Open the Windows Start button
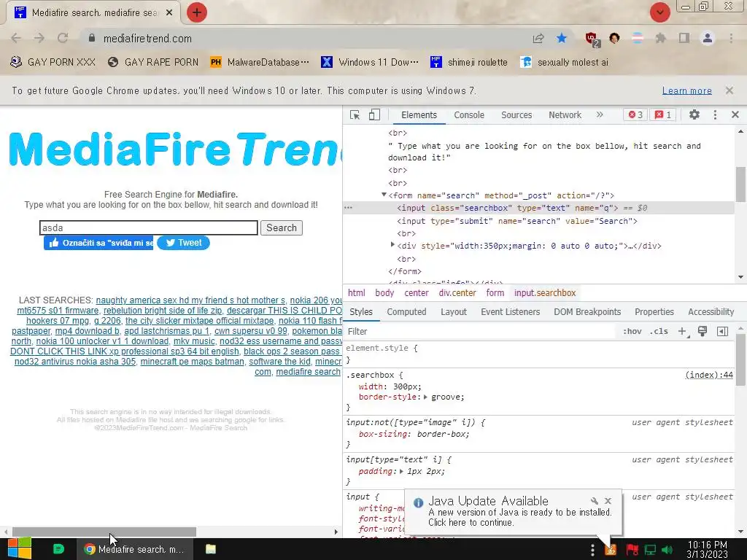 point(20,549)
